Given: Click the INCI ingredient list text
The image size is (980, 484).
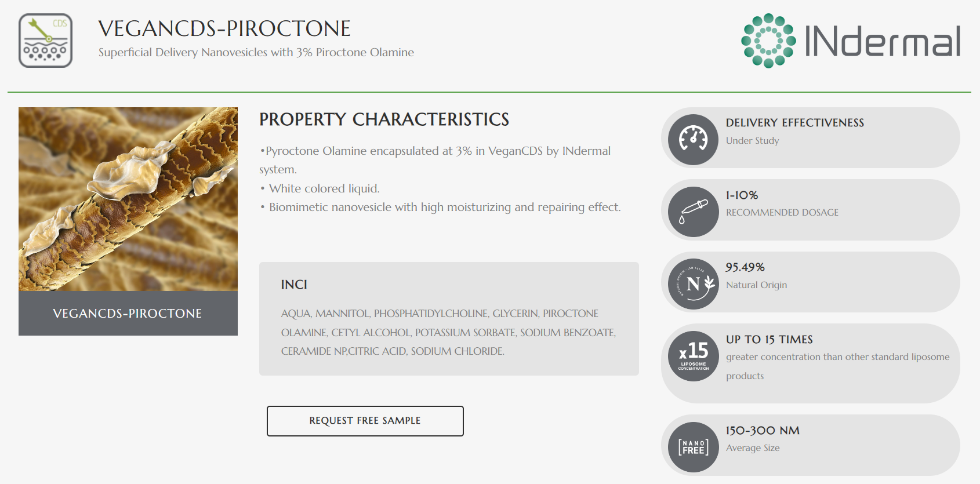Looking at the screenshot, I should pyautogui.click(x=448, y=332).
